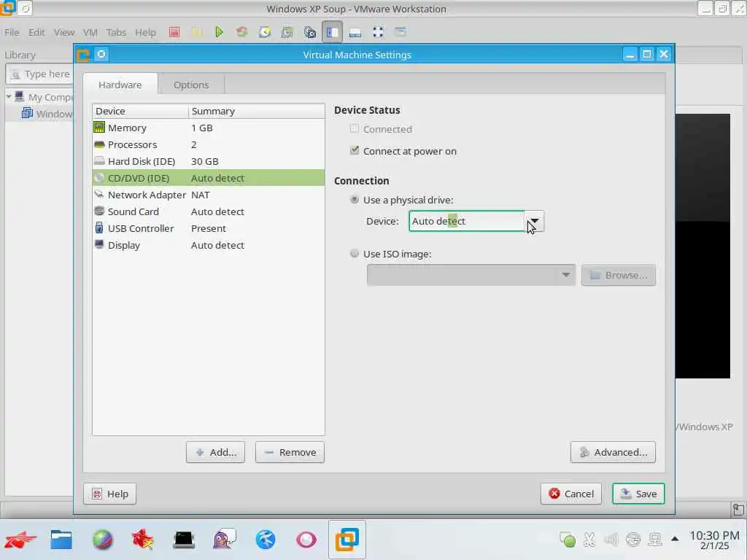Select the Sound Card device icon
This screenshot has height=560, width=747.
(x=99, y=211)
